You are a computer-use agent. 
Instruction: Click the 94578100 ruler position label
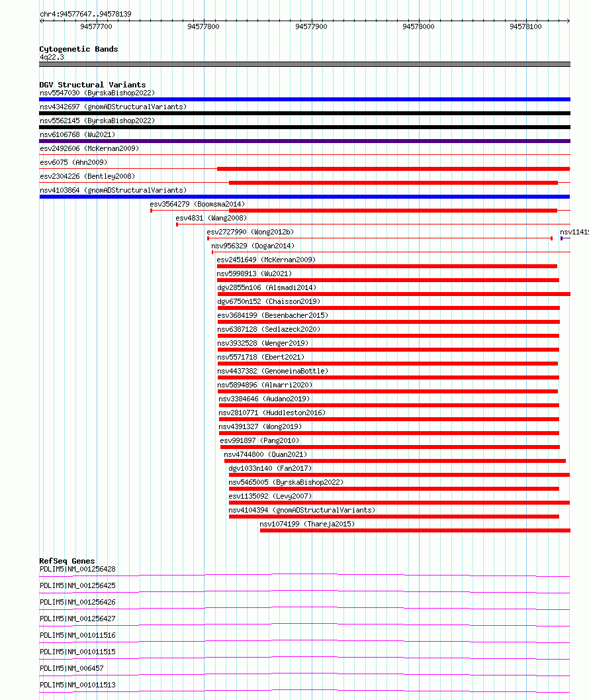pos(525,26)
